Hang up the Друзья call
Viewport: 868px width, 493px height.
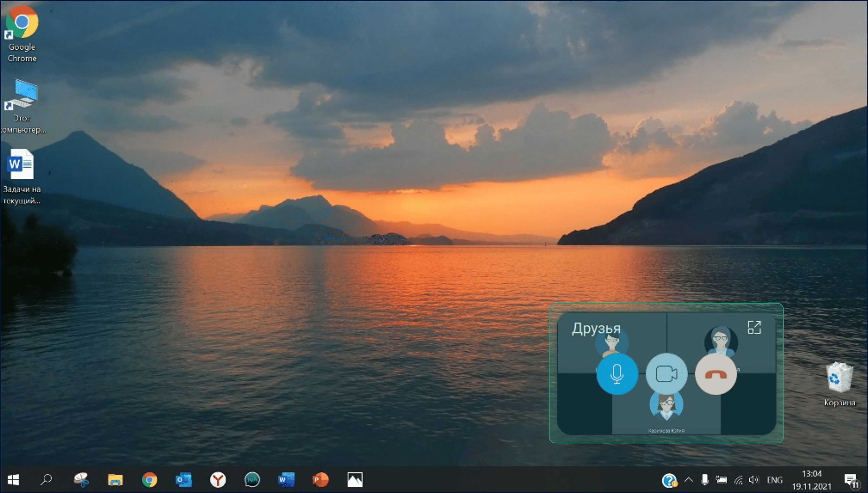click(x=716, y=374)
